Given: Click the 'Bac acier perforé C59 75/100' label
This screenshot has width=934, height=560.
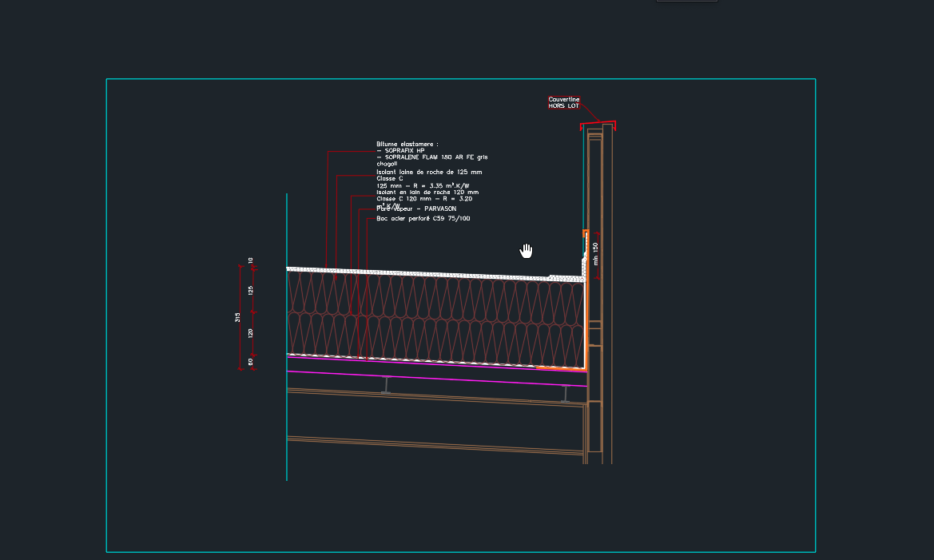Looking at the screenshot, I should click(x=423, y=218).
